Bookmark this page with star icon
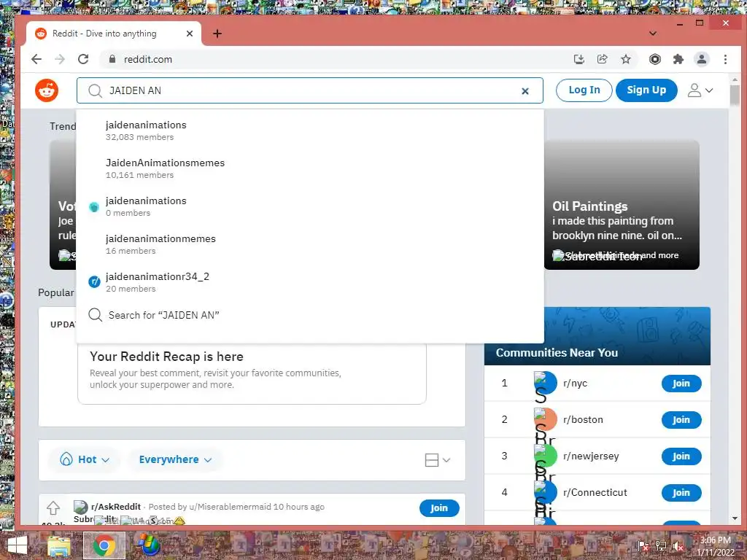The height and width of the screenshot is (560, 747). 625,59
